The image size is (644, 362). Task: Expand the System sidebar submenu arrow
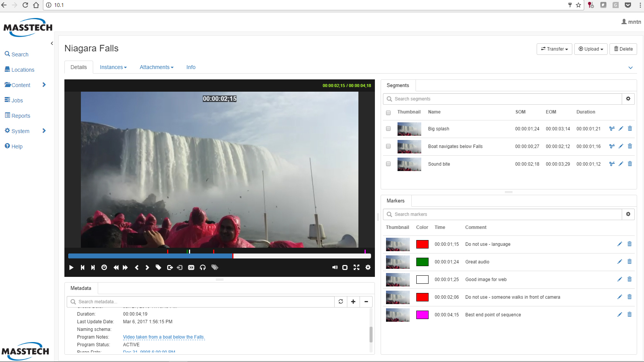44,131
